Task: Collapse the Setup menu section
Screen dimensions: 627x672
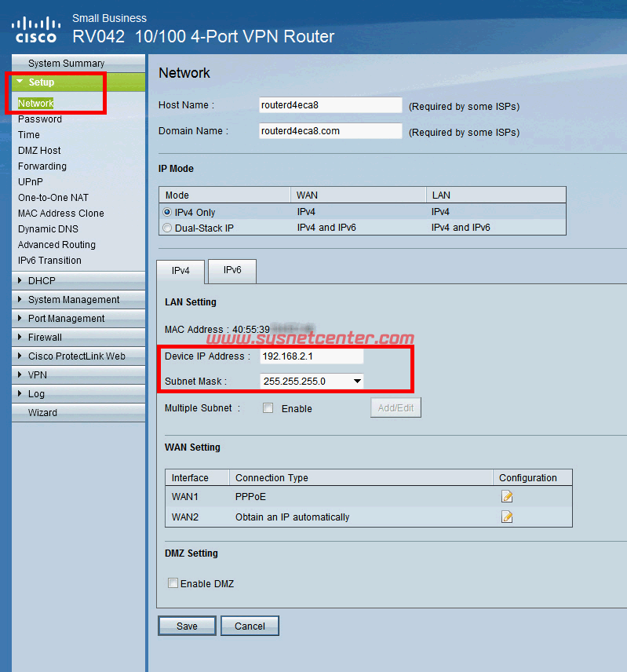Action: tap(78, 82)
